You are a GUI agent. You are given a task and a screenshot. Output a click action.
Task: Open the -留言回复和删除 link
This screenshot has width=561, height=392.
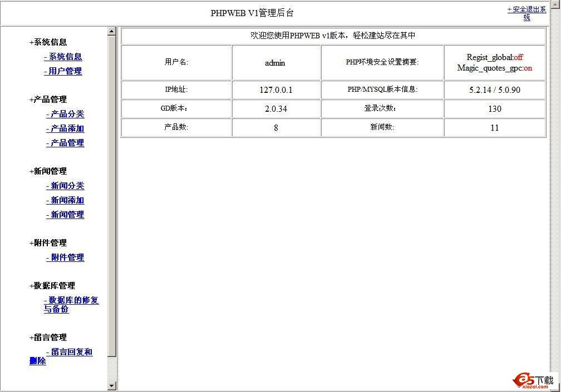click(x=61, y=356)
